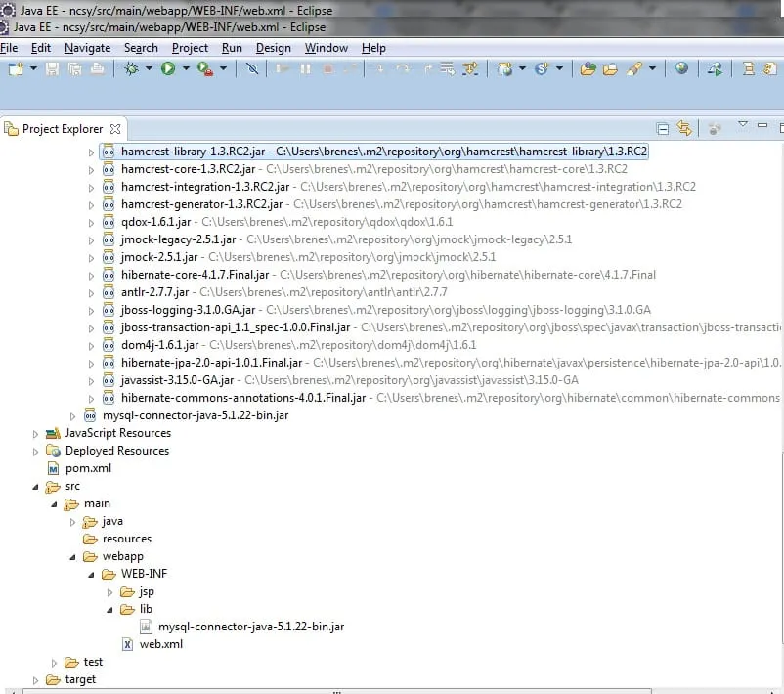Expand hamcrest-library-1.3.RC2.jar node
Viewport: 784px width, 694px height.
coord(91,152)
